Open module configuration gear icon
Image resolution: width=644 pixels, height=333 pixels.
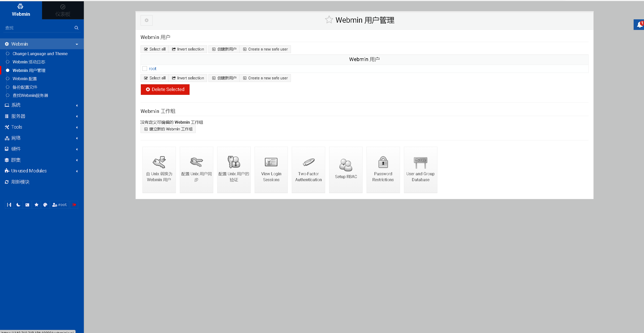pos(146,20)
